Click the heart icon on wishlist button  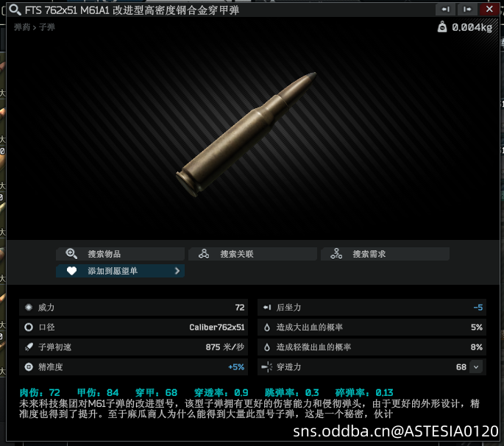point(71,271)
